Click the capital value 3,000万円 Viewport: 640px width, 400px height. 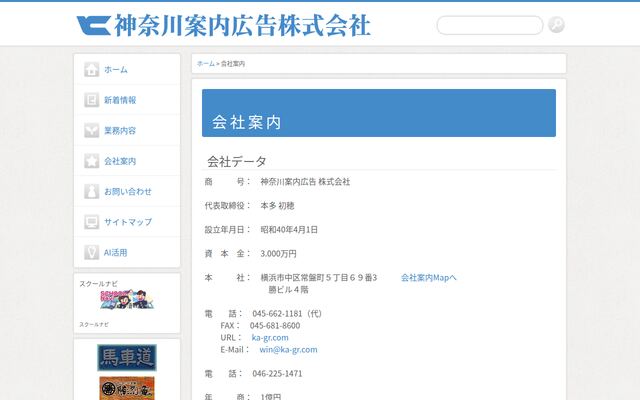coord(278,253)
